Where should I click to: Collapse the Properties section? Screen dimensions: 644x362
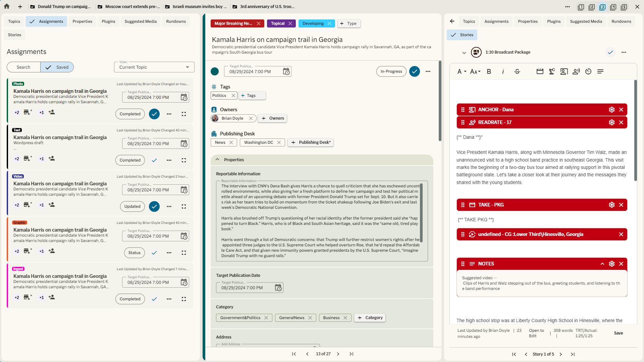(217, 160)
